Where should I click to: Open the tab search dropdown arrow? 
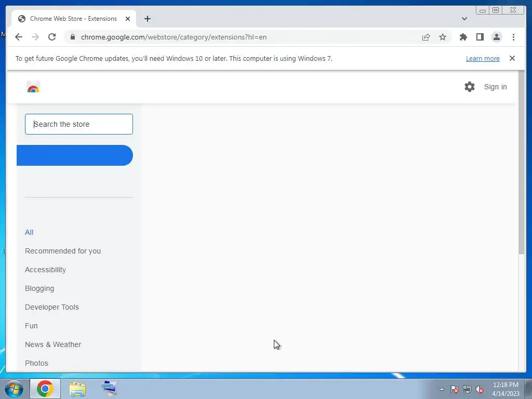(x=464, y=19)
